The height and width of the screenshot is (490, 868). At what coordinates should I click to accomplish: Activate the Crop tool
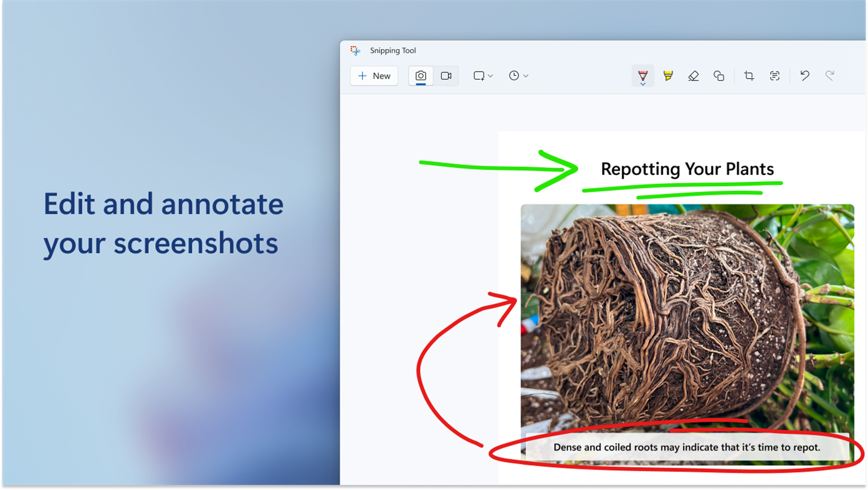748,75
